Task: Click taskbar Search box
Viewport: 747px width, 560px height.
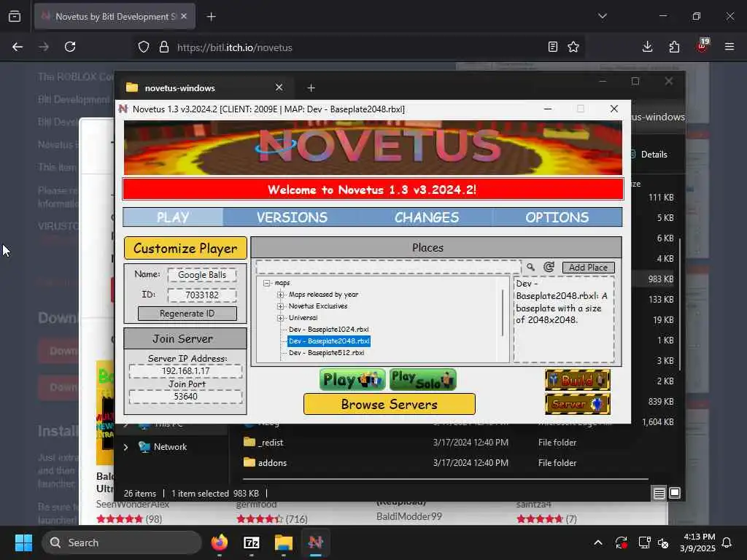Action: coord(122,542)
